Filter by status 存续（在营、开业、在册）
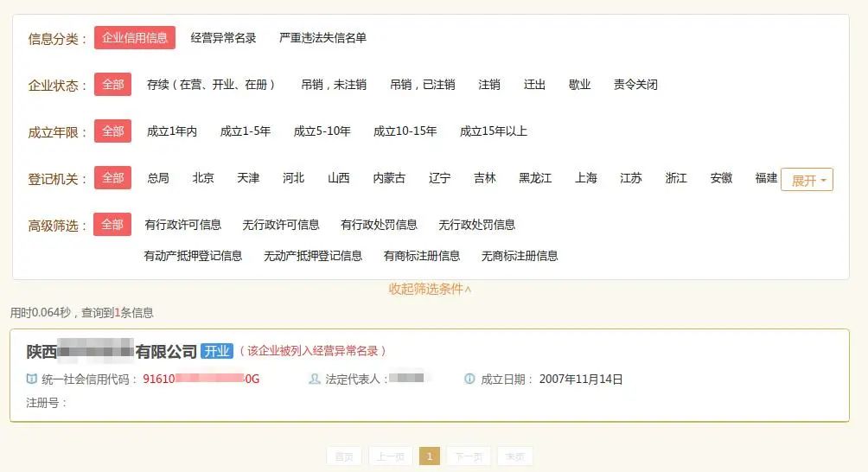Screen dimensions: 868x472 (x=212, y=85)
